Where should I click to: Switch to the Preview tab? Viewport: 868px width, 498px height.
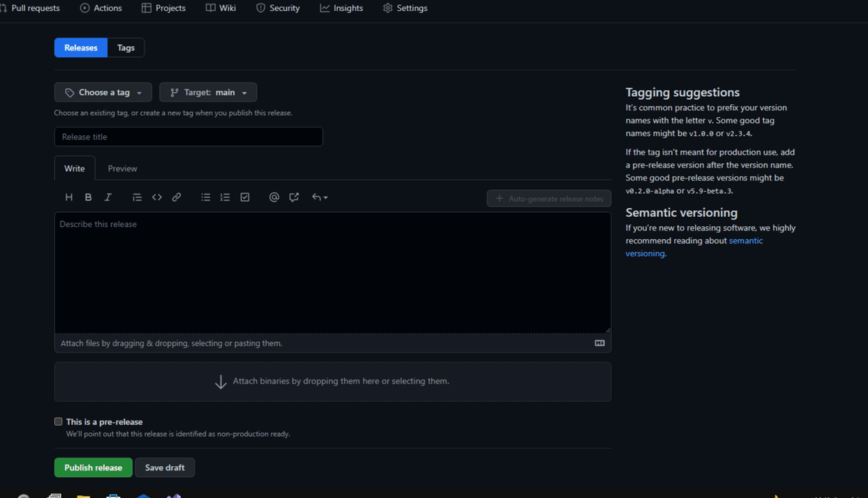122,168
